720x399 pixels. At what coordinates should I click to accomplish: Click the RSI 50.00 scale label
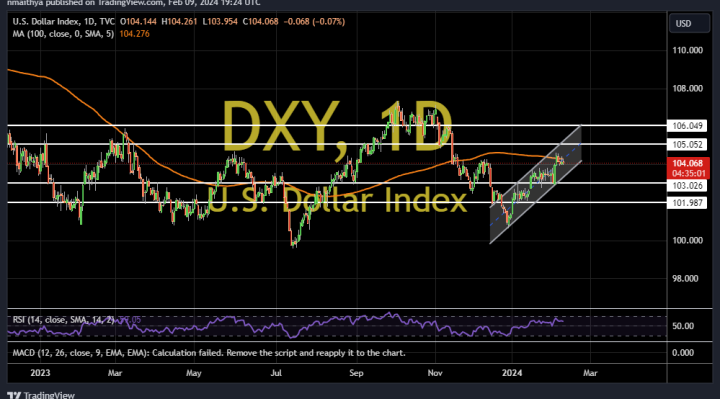click(x=683, y=326)
